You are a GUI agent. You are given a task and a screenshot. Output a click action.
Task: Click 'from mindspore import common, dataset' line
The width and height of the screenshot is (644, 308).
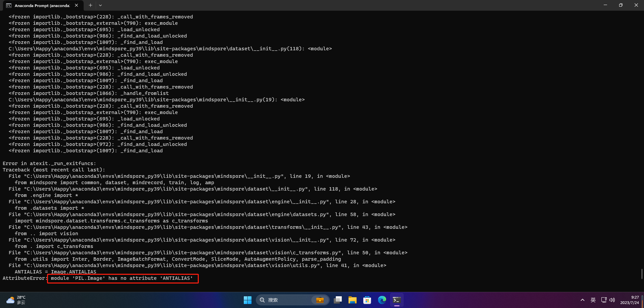(114, 183)
